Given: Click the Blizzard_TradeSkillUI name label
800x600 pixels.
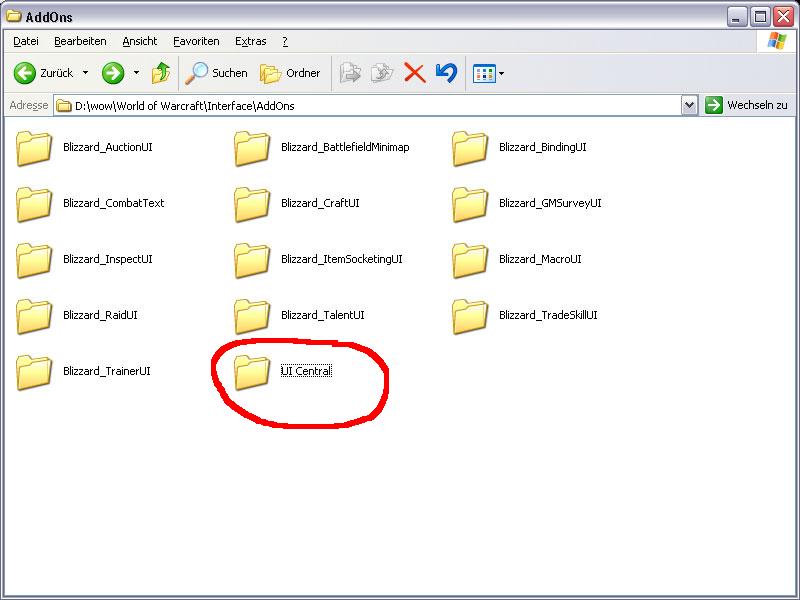Looking at the screenshot, I should [x=548, y=315].
